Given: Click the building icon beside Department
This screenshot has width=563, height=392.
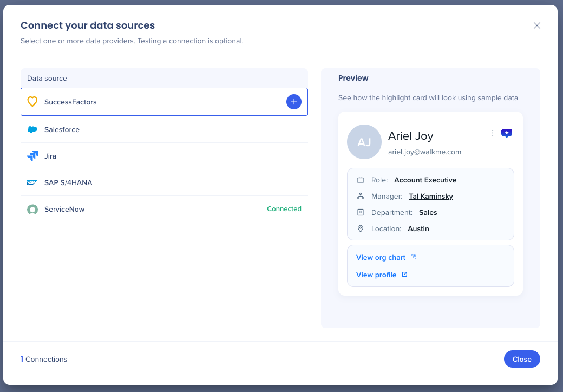Looking at the screenshot, I should 361,212.
